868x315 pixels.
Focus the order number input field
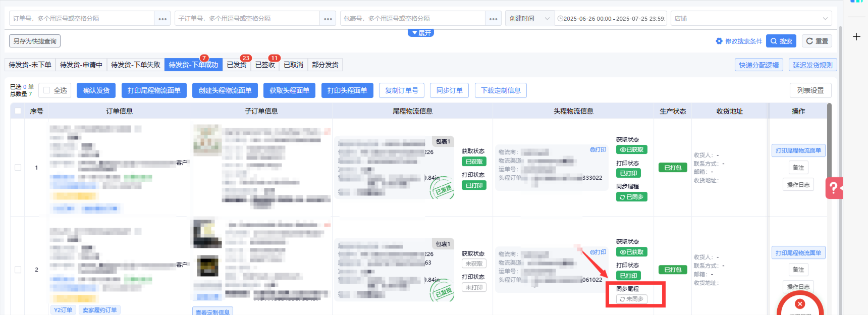tap(82, 19)
